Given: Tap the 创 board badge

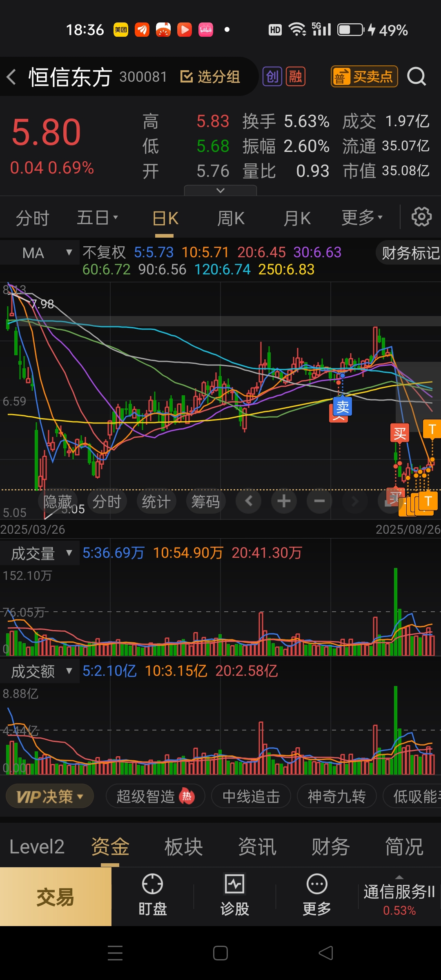Looking at the screenshot, I should click(272, 76).
